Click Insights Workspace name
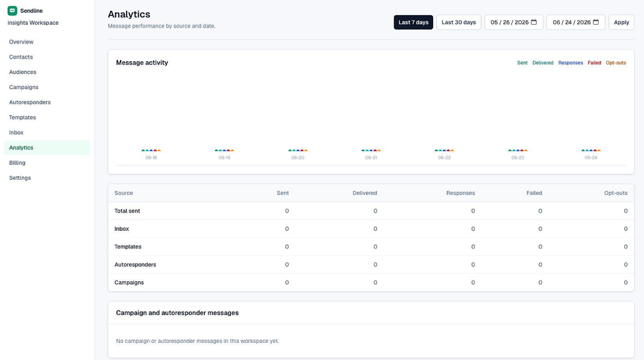 coord(33,23)
